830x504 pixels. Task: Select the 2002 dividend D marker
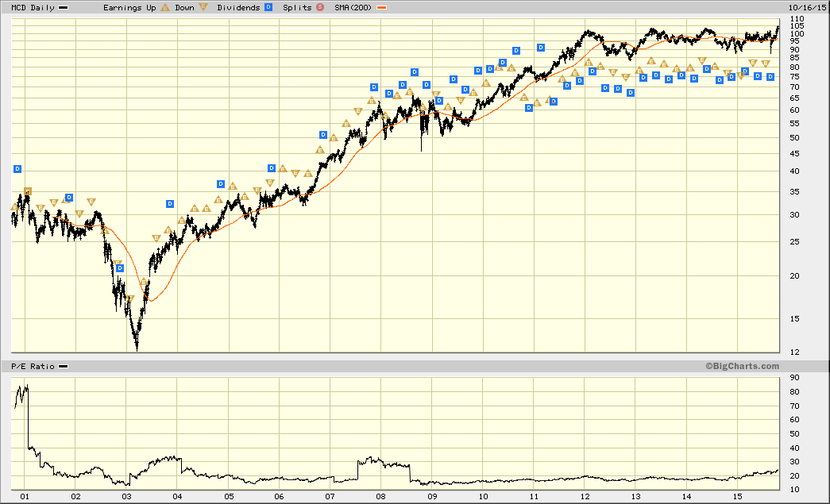pyautogui.click(x=69, y=198)
